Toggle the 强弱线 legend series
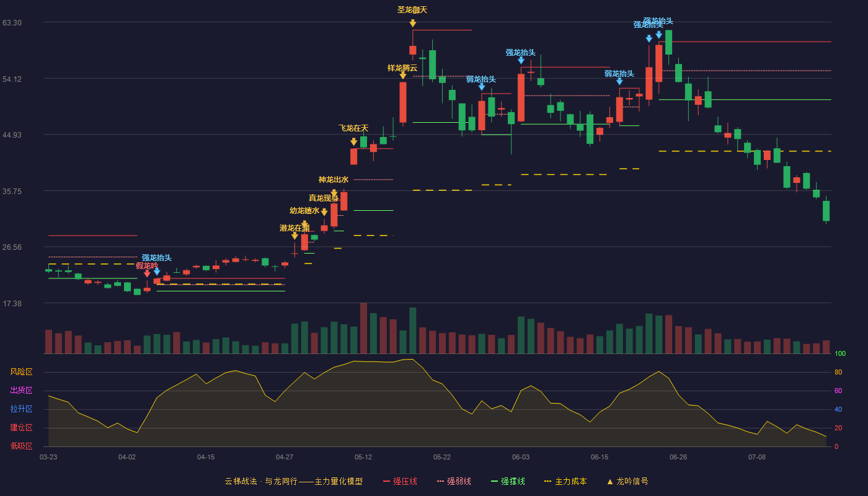Viewport: 868px width, 496px height. click(x=454, y=481)
